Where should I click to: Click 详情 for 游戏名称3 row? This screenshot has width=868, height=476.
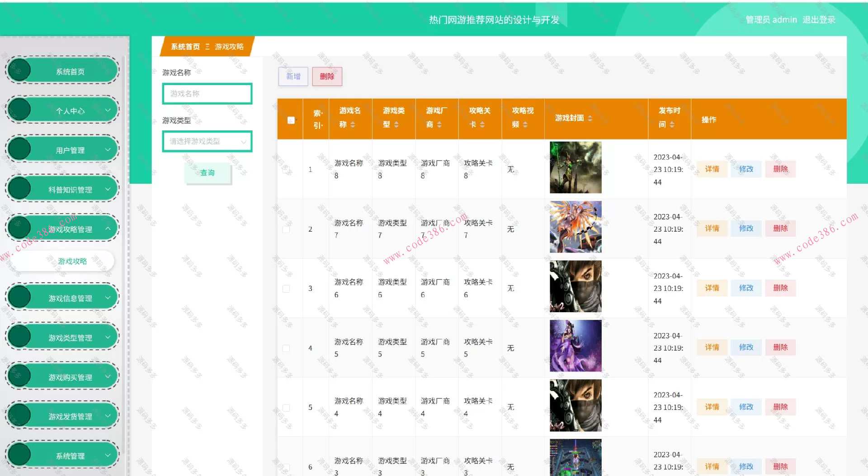712,466
